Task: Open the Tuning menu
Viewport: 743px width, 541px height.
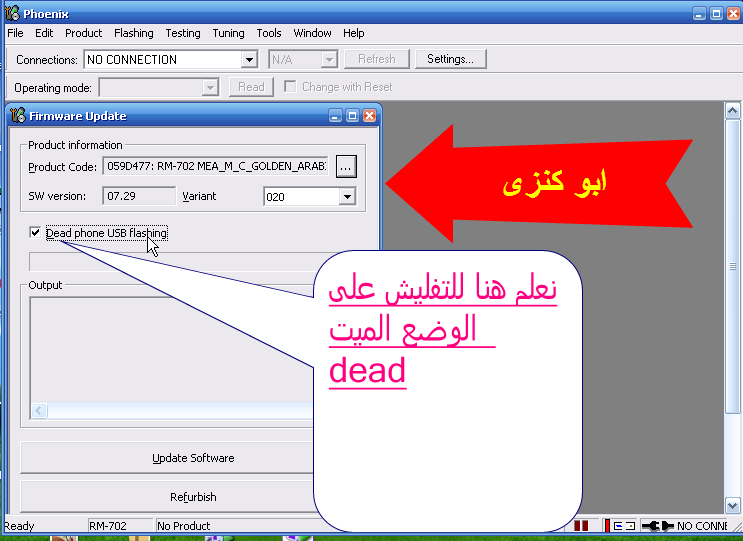Action: (x=228, y=33)
